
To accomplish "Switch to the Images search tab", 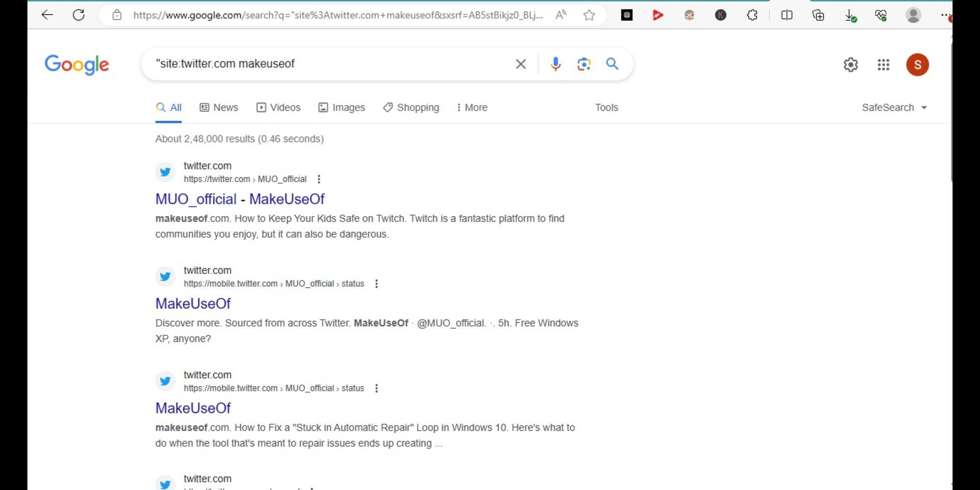I will (342, 107).
